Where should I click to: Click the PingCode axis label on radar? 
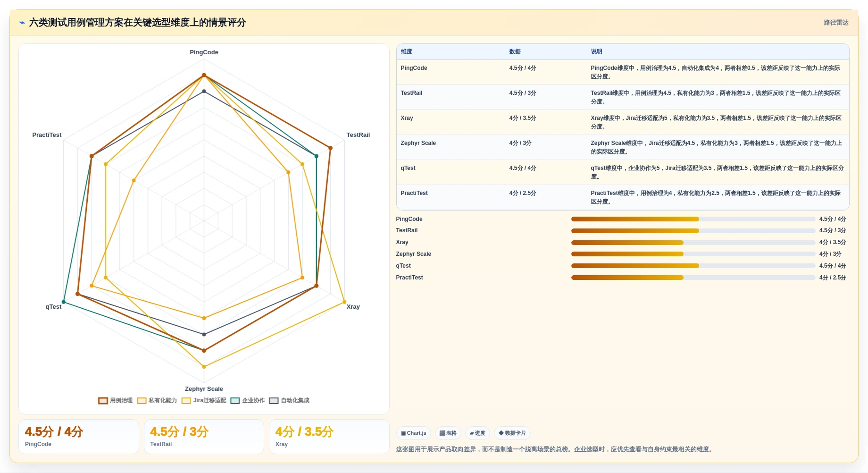click(204, 52)
